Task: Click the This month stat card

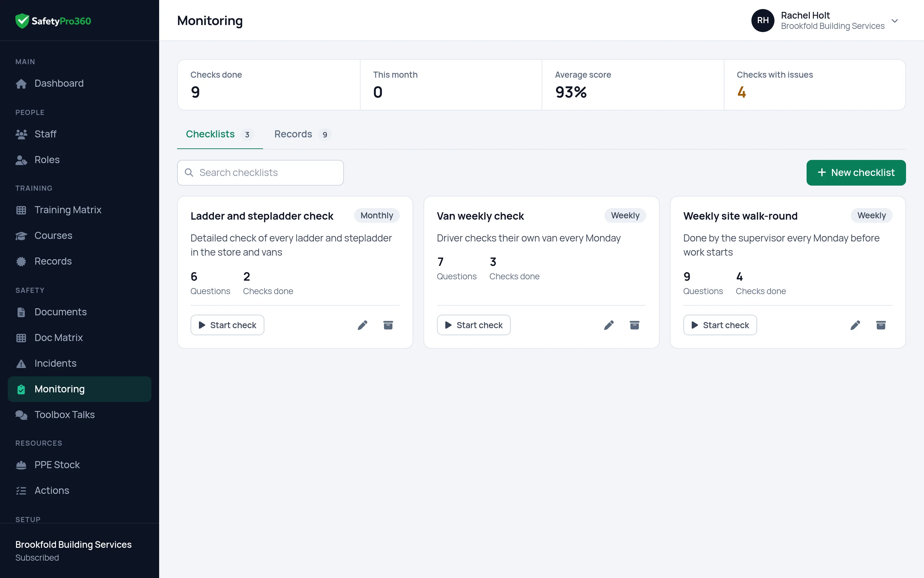Action: tap(451, 85)
